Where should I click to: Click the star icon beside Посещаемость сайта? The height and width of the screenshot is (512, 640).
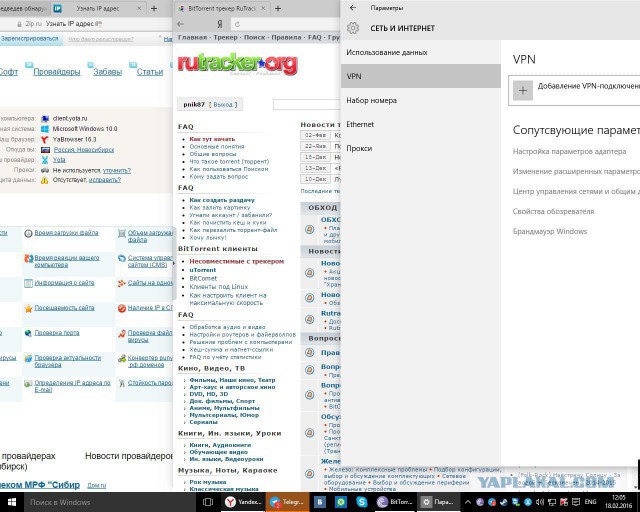click(x=28, y=308)
